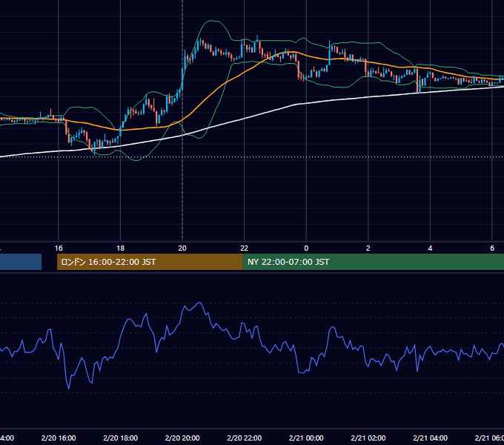
Task: Click hour label 16 on the chart axis
Action: 59,248
